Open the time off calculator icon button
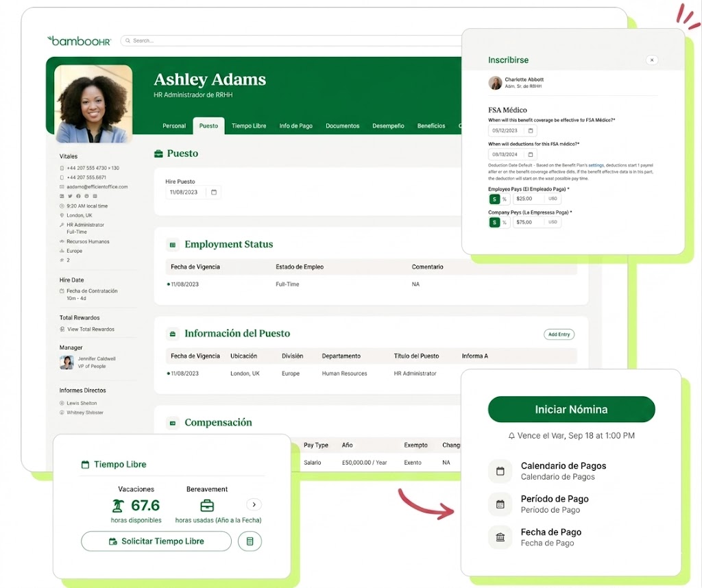 click(250, 541)
